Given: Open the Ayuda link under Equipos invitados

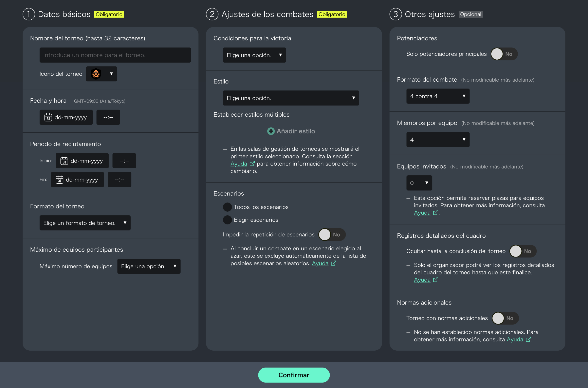Looking at the screenshot, I should pos(422,213).
